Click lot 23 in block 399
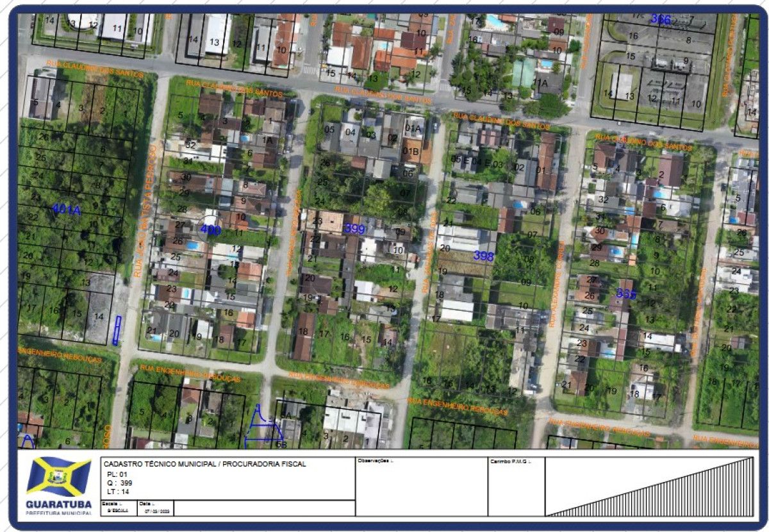Image resolution: width=769 pixels, height=532 pixels. pos(317,221)
